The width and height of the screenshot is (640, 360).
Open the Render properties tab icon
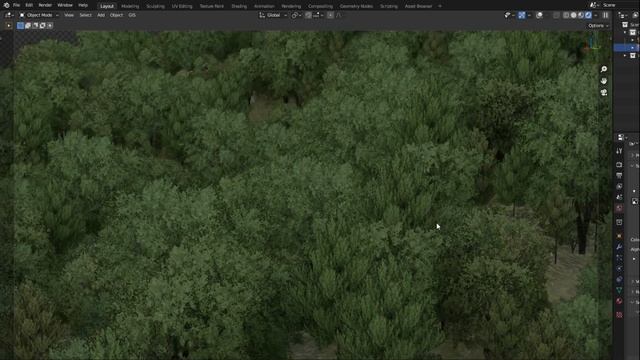[619, 165]
